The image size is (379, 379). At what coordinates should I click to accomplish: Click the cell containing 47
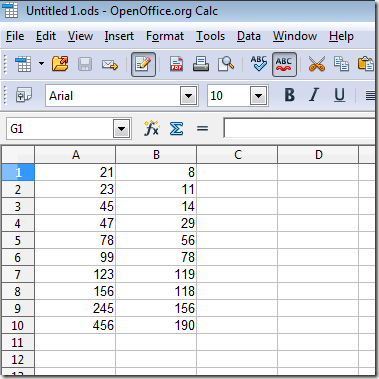point(75,223)
